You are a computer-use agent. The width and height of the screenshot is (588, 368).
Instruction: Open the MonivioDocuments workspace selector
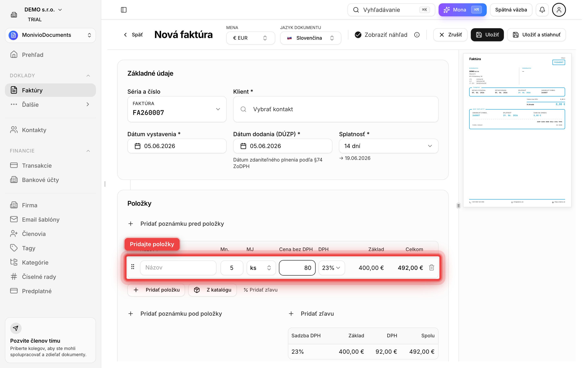pos(50,35)
